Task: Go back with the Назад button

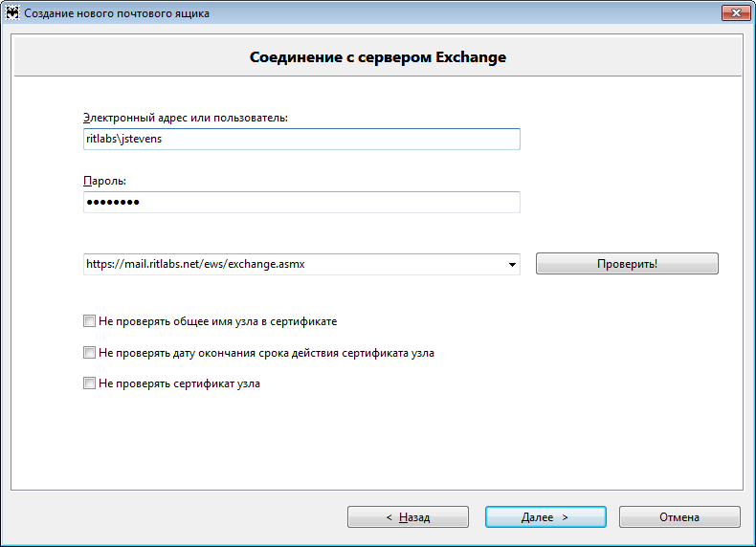Action: [x=408, y=517]
